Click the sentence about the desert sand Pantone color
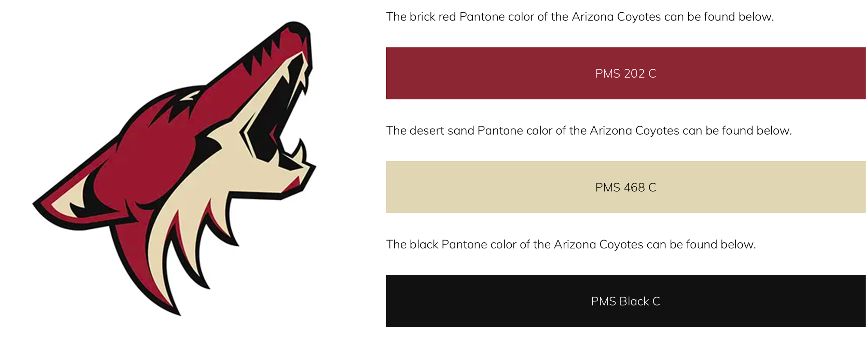Screen dimensions: 868x340 [589, 131]
